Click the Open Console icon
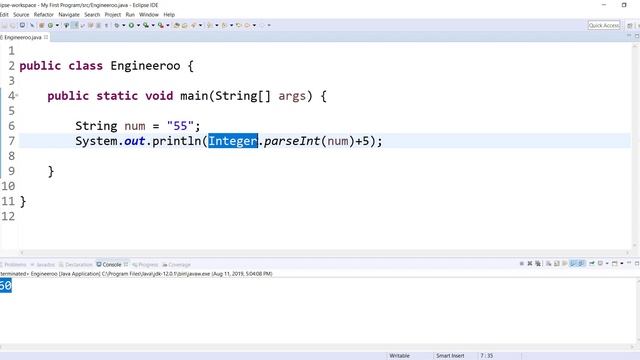Image resolution: width=640 pixels, height=360 pixels. tap(614, 263)
